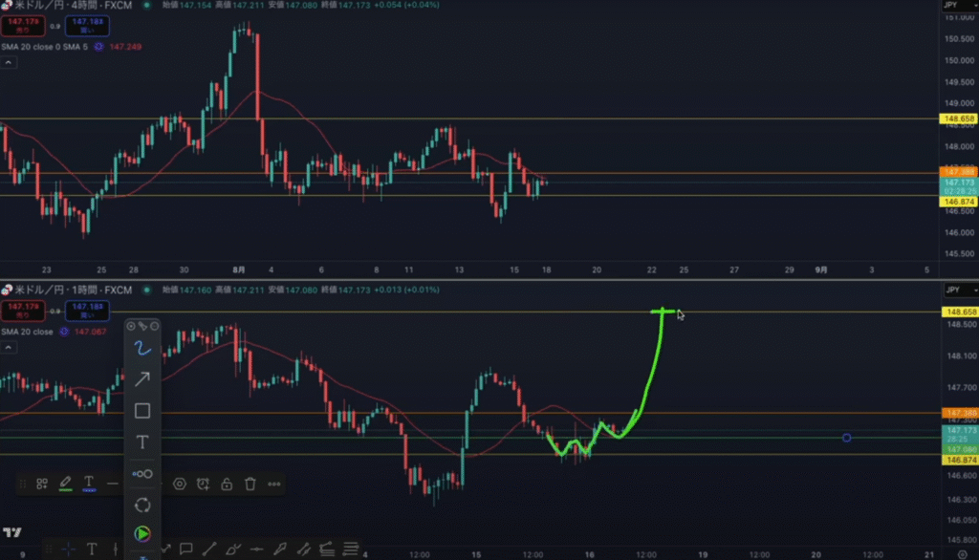Viewport: 979px width, 560px height.
Task: Select the text tool in vertical palette
Action: click(142, 442)
